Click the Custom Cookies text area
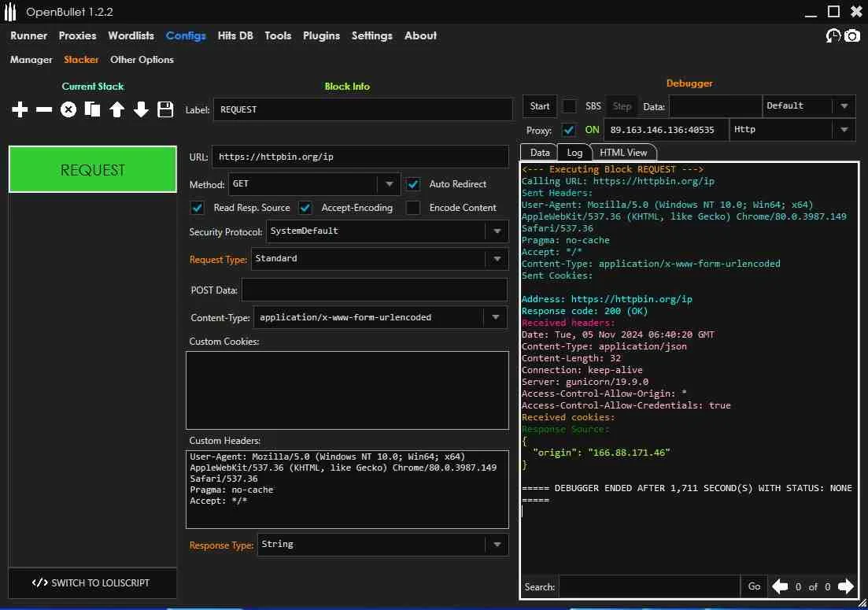868x610 pixels. pyautogui.click(x=347, y=390)
